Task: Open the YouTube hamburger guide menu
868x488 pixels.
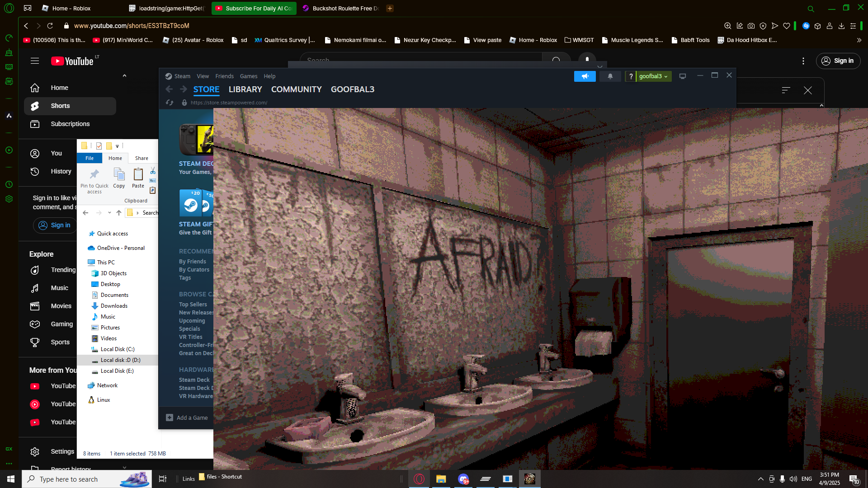Action: coord(35,61)
